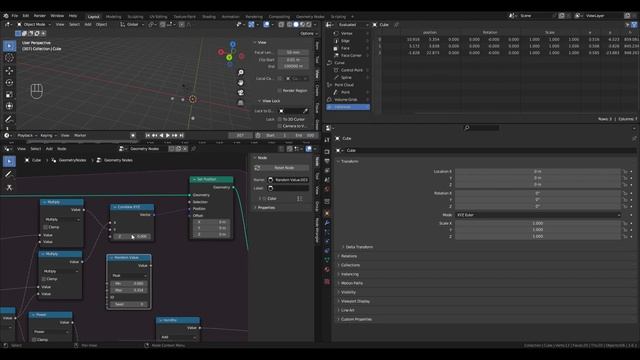Open the Global transform orientation dropdown
Screen dimensions: 640x360
pos(132,24)
